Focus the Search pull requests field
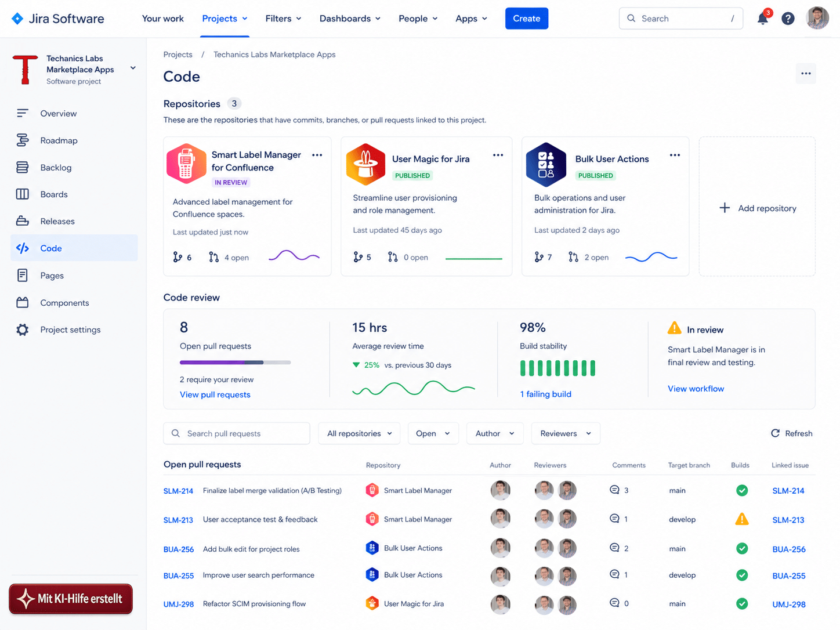The image size is (840, 630). coord(237,433)
